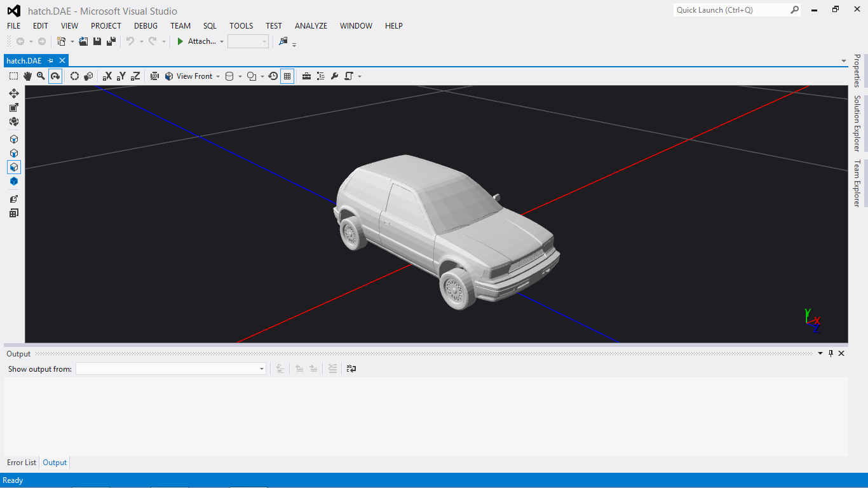Click inside the Quick Launch search box

click(731, 10)
